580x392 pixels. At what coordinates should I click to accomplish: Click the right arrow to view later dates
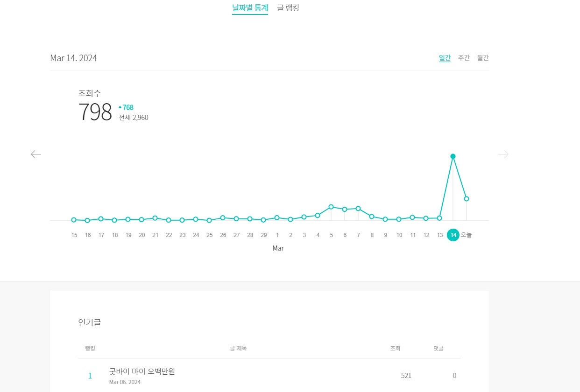point(503,154)
